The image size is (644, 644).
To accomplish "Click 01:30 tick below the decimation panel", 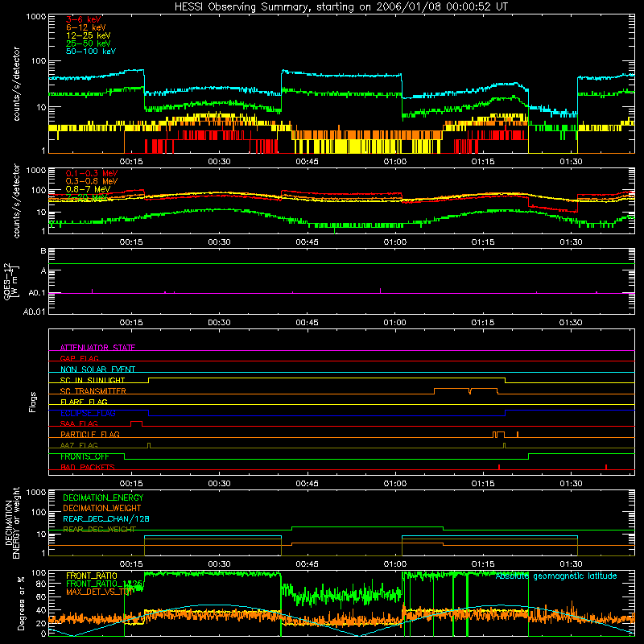I will tap(571, 564).
